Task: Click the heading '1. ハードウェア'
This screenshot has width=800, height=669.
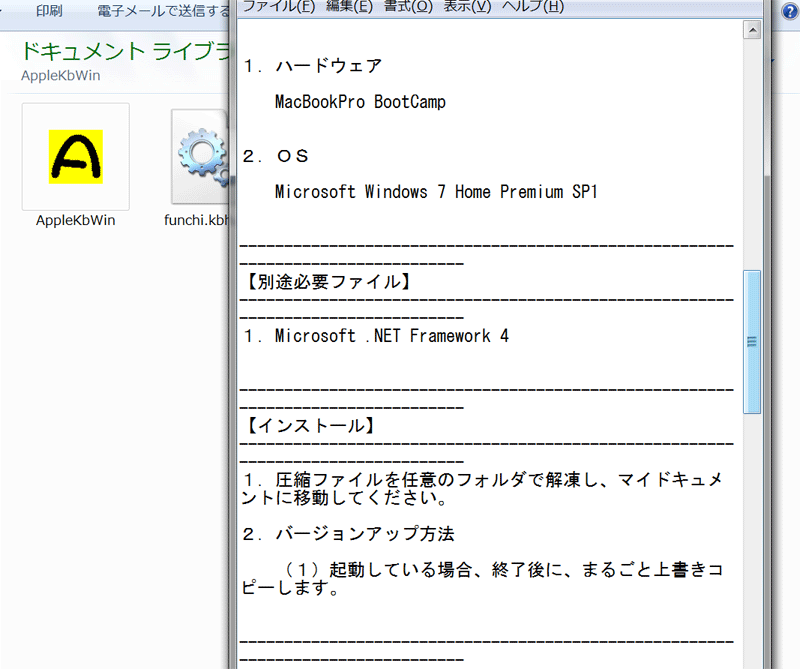Action: 313,66
